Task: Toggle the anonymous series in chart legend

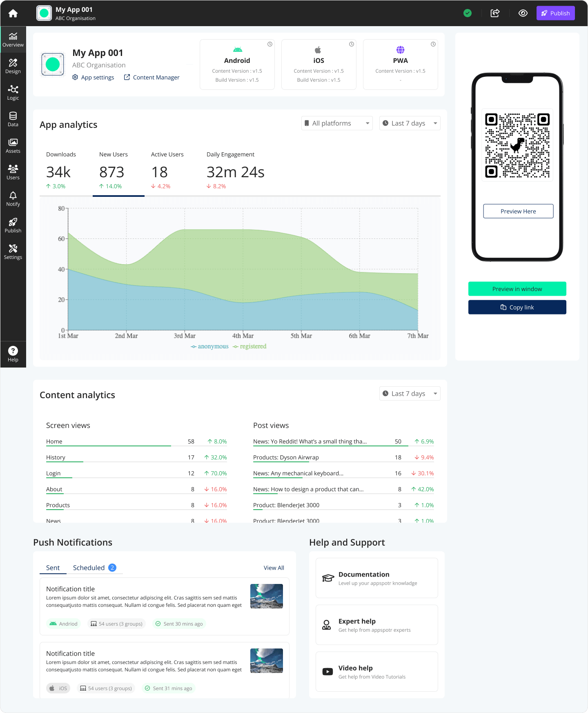Action: pyautogui.click(x=209, y=346)
